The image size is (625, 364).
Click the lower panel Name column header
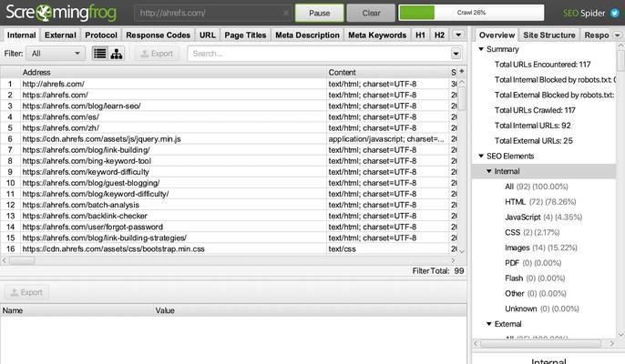(77, 310)
